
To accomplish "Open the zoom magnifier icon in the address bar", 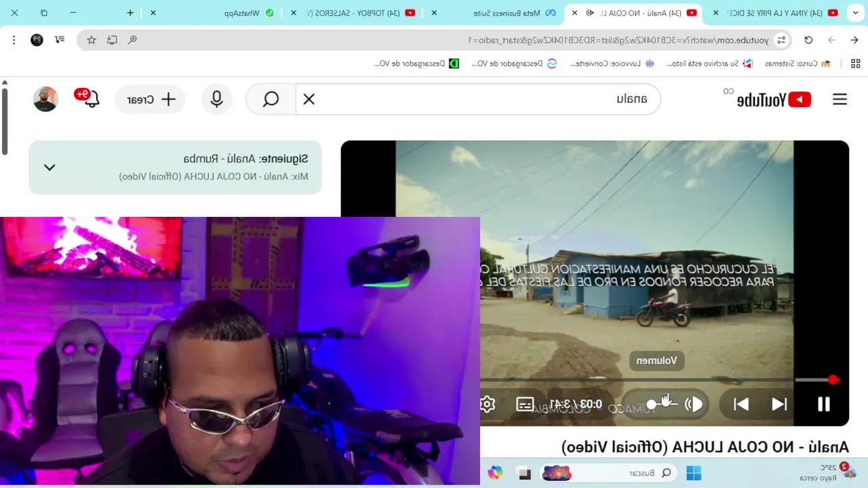I will 133,40.
